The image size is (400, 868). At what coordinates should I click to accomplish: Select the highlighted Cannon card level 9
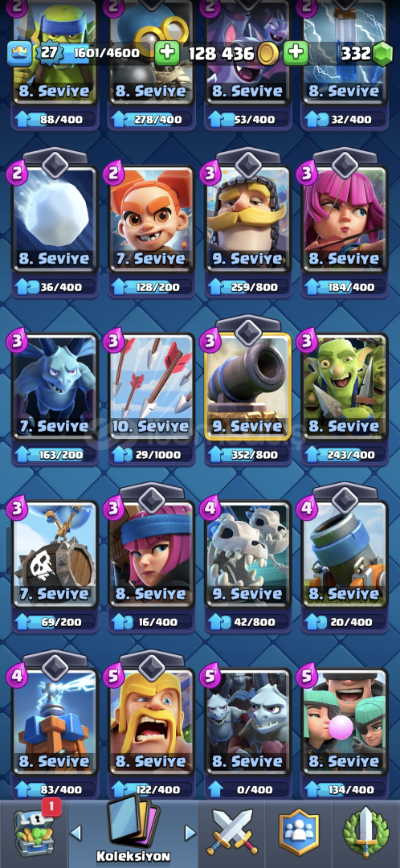248,387
